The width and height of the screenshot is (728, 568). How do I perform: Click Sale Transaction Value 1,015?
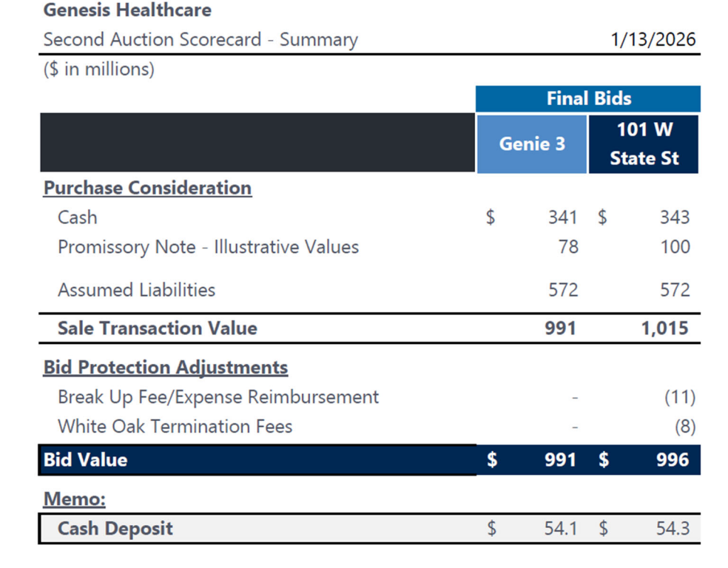pos(664,328)
